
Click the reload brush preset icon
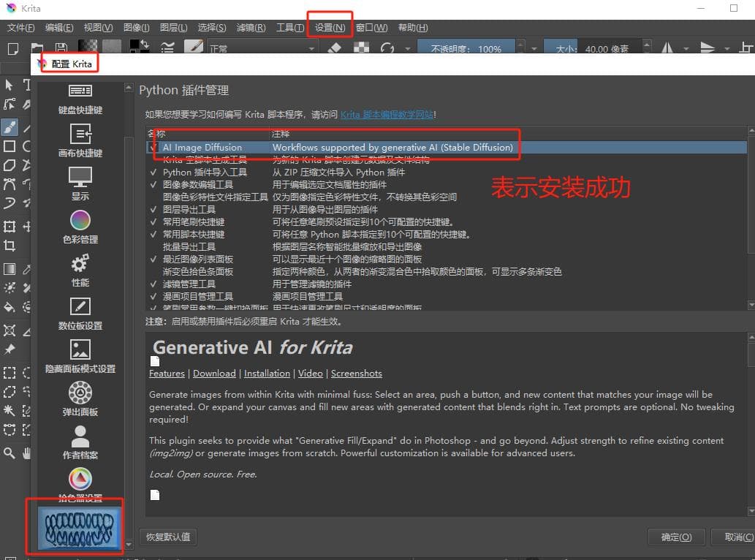click(x=387, y=48)
